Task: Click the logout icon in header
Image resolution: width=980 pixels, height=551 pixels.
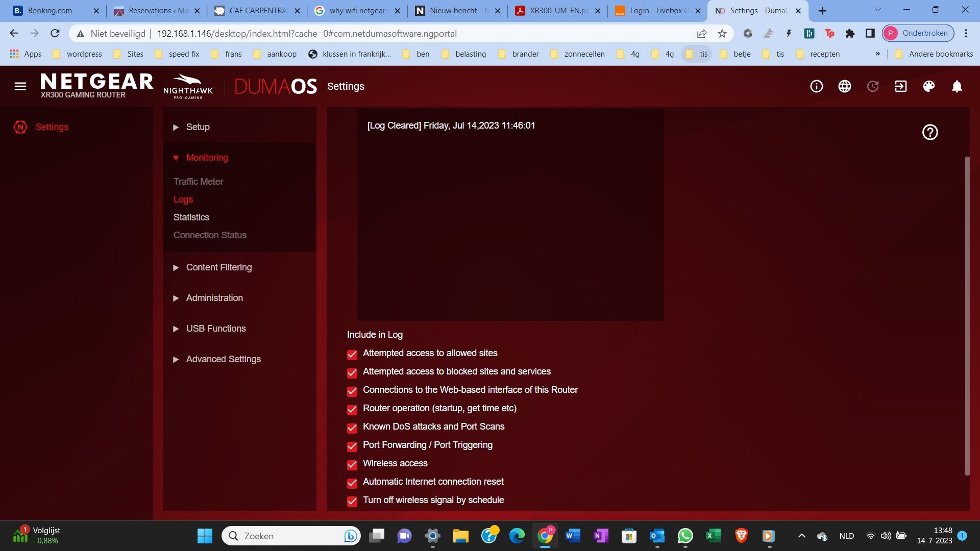Action: coord(901,86)
